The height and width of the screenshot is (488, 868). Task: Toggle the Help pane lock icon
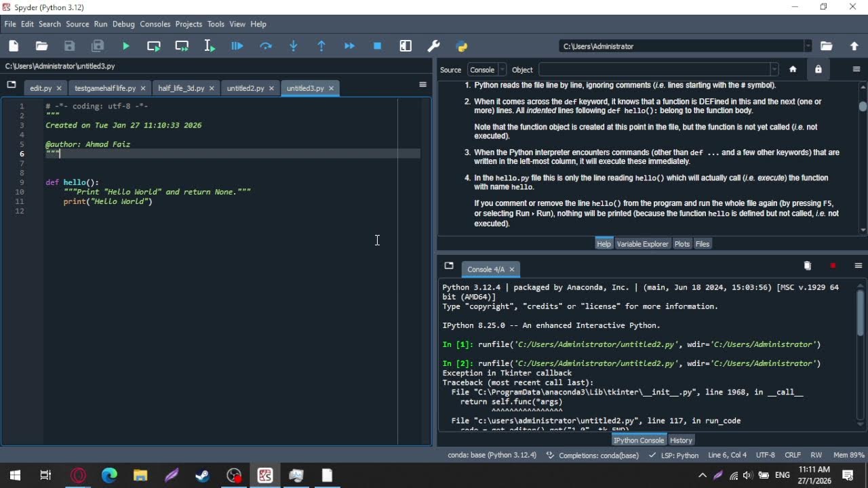818,69
